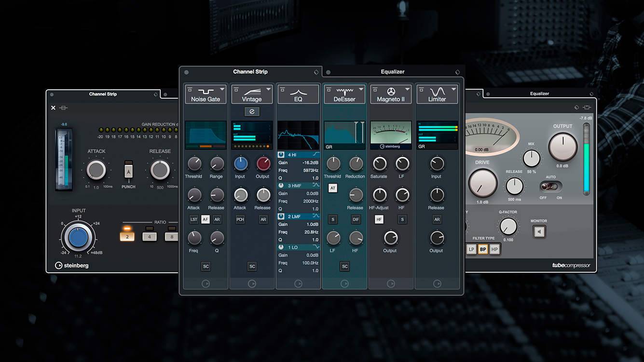
Task: Click the Vintage module bottom play circle icon
Action: 252,283
